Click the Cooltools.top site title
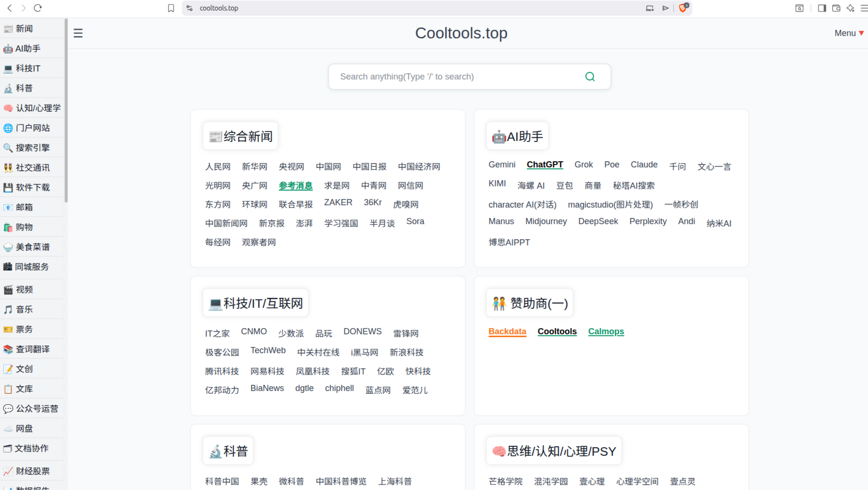This screenshot has height=490, width=868. (461, 33)
